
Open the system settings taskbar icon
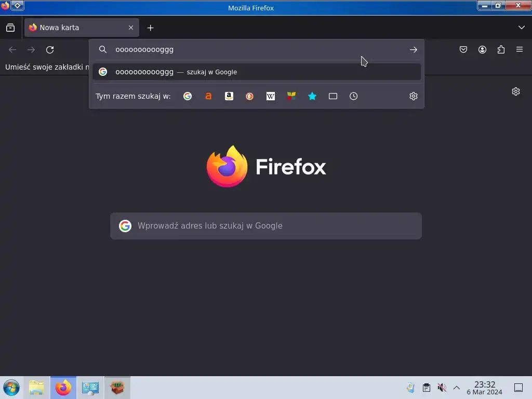(90, 388)
